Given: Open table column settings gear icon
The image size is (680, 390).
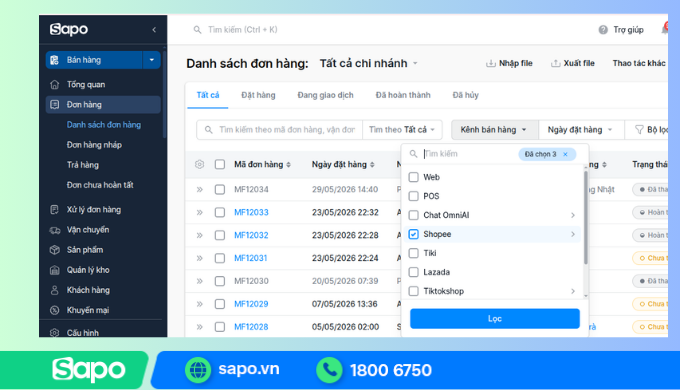Looking at the screenshot, I should point(199,164).
